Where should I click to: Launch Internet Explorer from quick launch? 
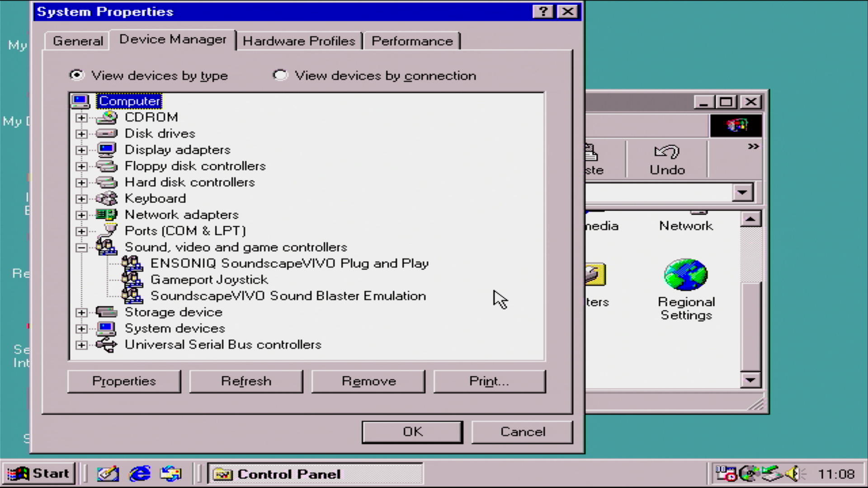140,474
